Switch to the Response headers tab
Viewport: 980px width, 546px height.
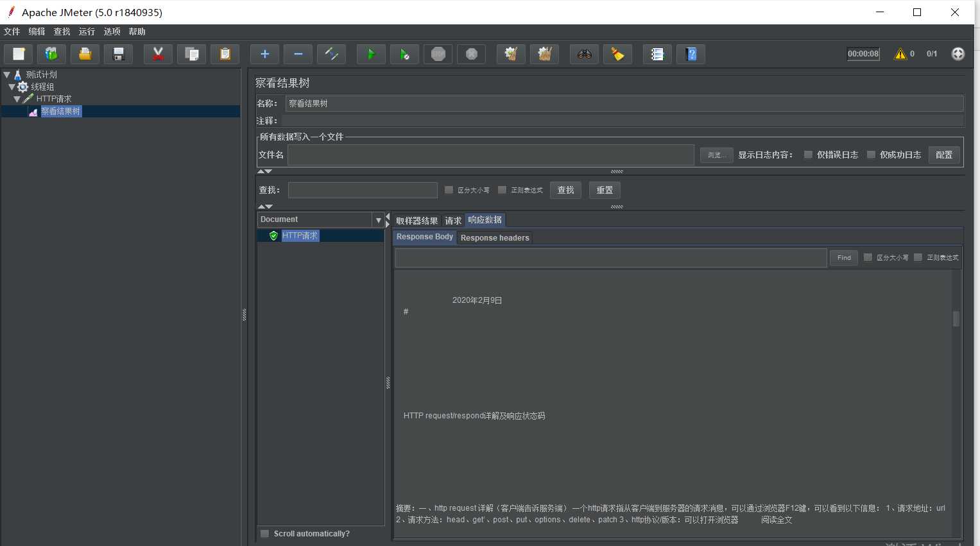(x=495, y=238)
